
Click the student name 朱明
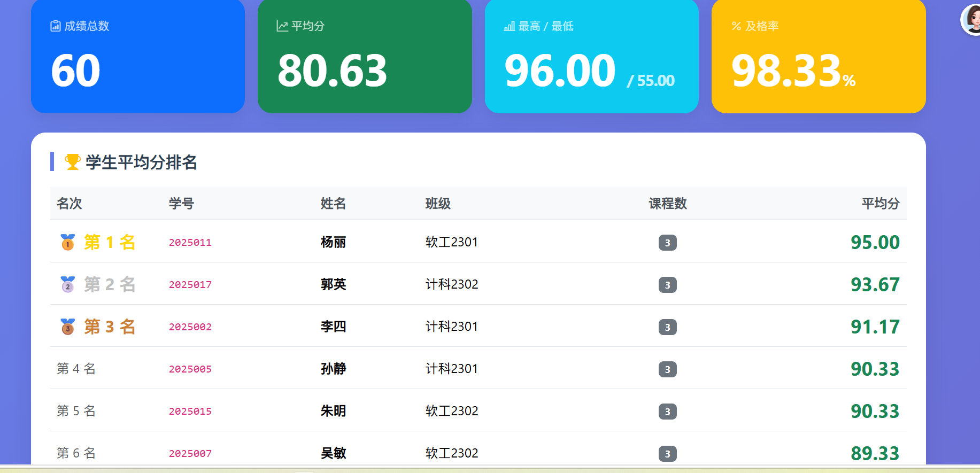(x=334, y=411)
